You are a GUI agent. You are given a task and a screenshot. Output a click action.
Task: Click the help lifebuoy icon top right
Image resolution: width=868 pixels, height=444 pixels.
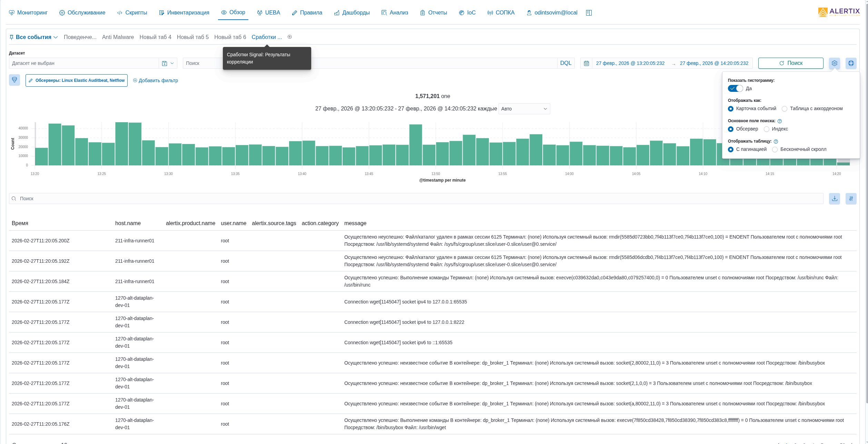pos(851,63)
